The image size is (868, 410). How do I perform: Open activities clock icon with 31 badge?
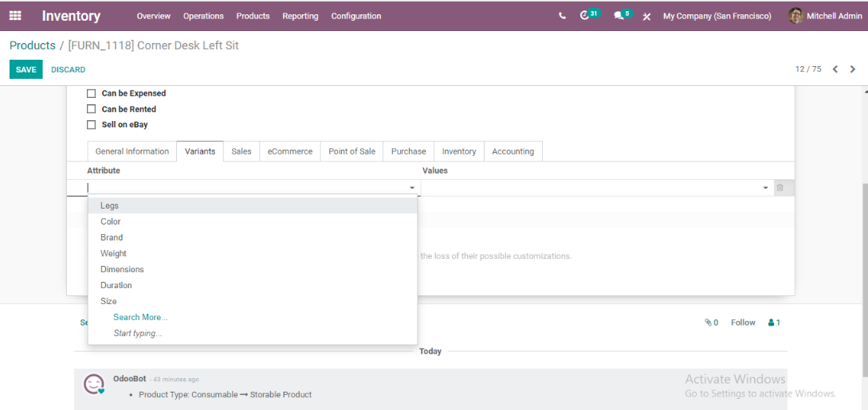coord(589,15)
